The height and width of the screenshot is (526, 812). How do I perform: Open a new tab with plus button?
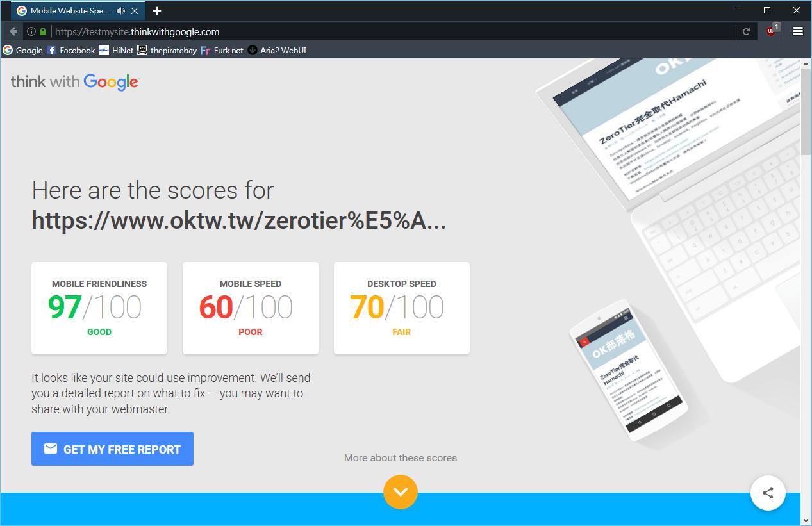(x=157, y=11)
